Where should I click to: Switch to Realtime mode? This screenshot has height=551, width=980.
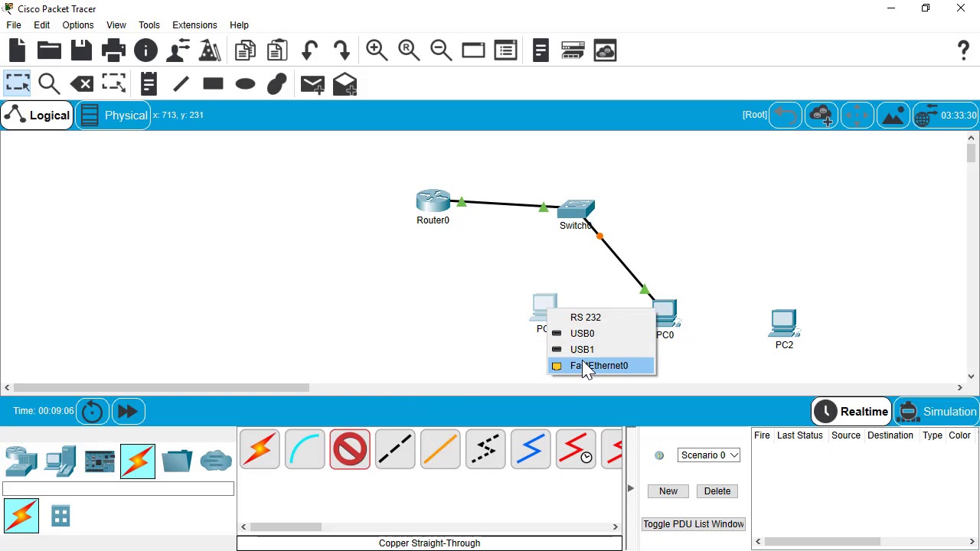click(851, 412)
